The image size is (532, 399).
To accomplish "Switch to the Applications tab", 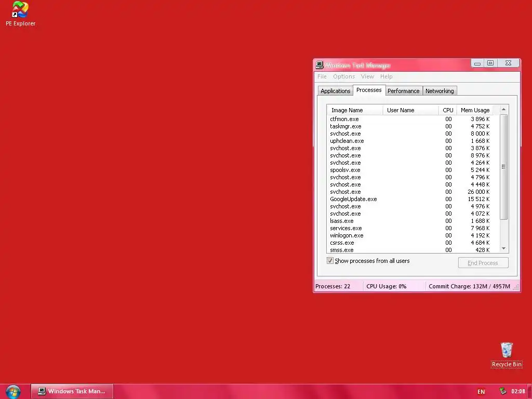I will (x=335, y=91).
